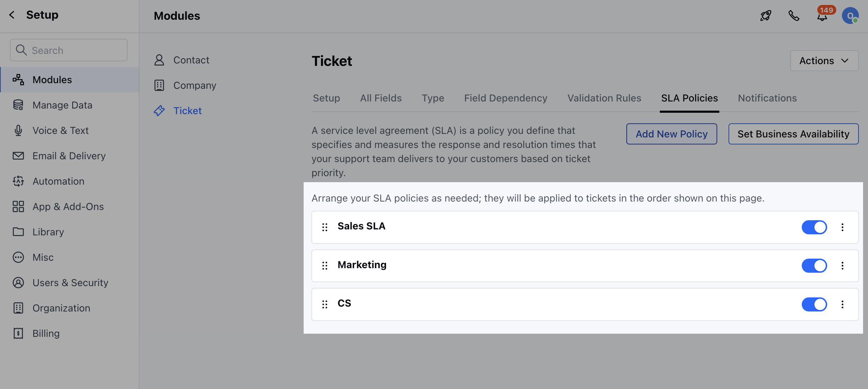Turn off the Marketing policy toggle
This screenshot has width=868, height=389.
pos(814,266)
